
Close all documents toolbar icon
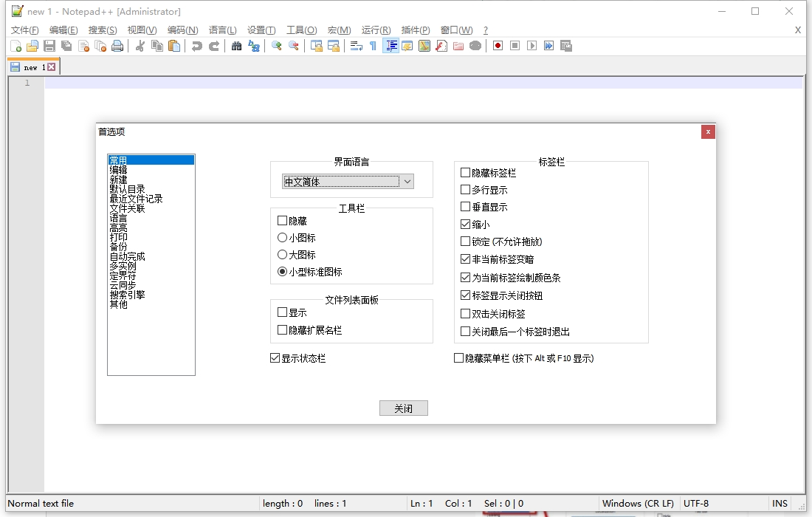100,46
